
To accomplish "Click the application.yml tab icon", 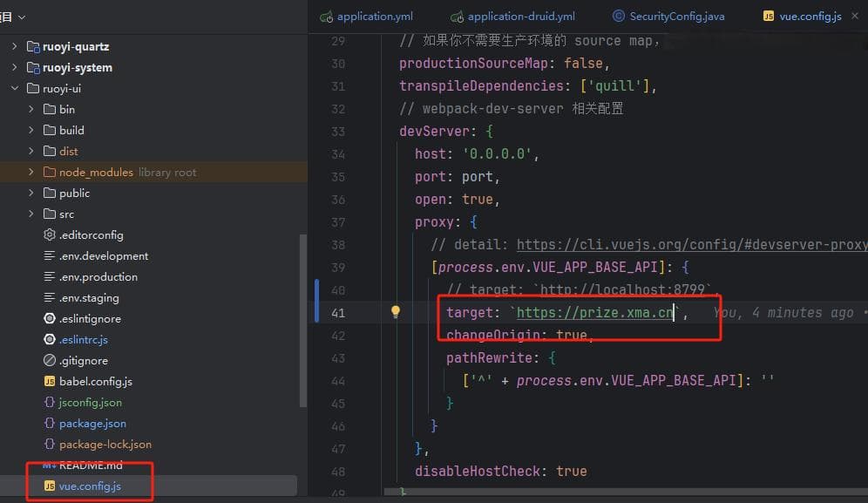I will click(x=327, y=17).
